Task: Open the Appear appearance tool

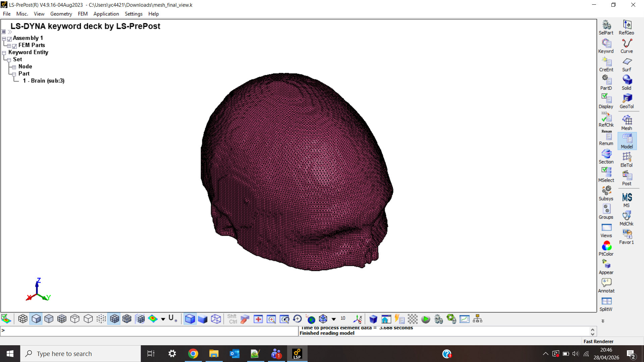Action: 606,267
